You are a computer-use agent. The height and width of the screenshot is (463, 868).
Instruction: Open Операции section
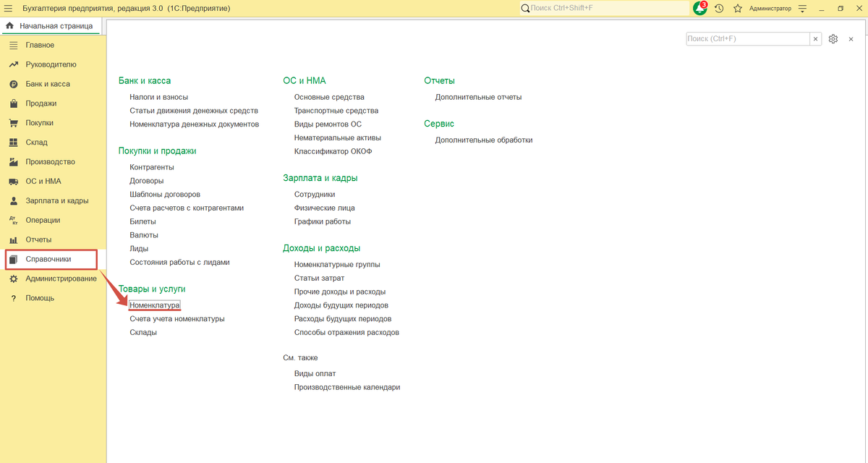point(43,221)
